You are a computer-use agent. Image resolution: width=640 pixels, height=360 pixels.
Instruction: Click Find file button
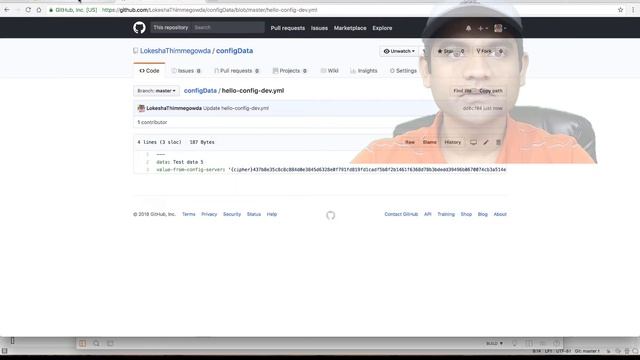pos(462,91)
